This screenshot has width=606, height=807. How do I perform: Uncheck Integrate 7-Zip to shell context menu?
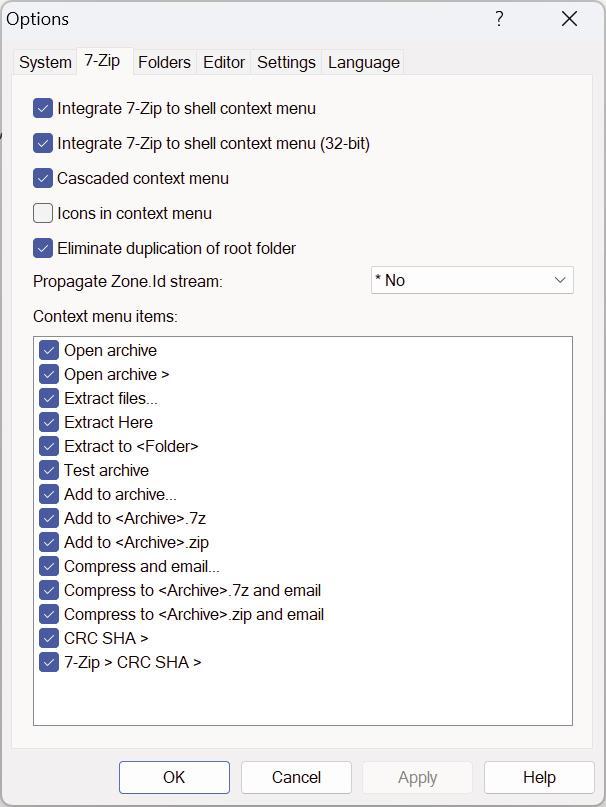[x=43, y=109]
